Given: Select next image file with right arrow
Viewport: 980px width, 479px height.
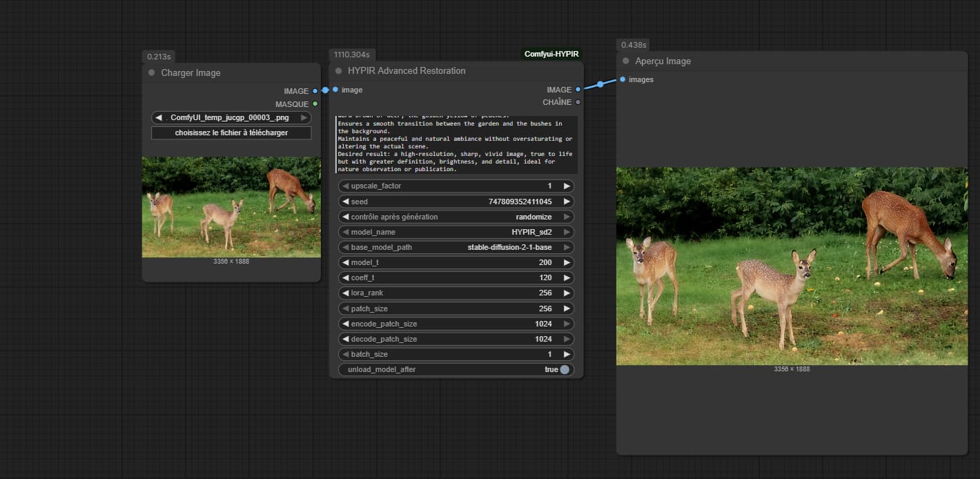Looking at the screenshot, I should pyautogui.click(x=304, y=118).
